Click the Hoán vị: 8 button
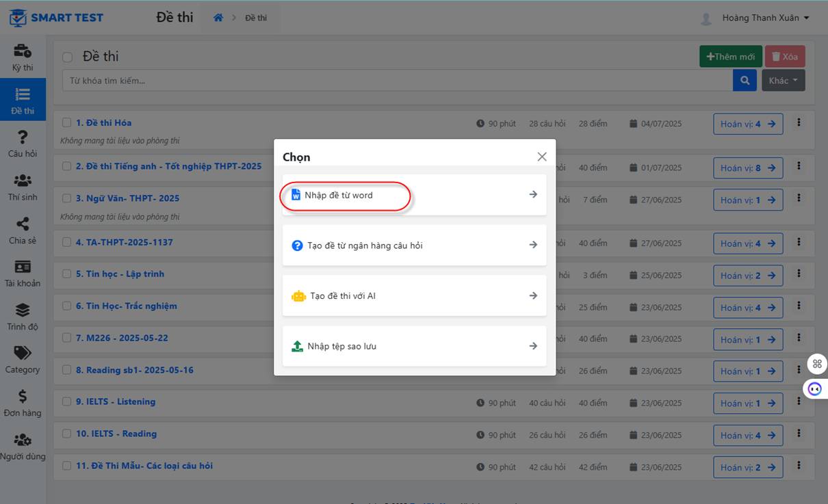This screenshot has height=504, width=828. [748, 168]
